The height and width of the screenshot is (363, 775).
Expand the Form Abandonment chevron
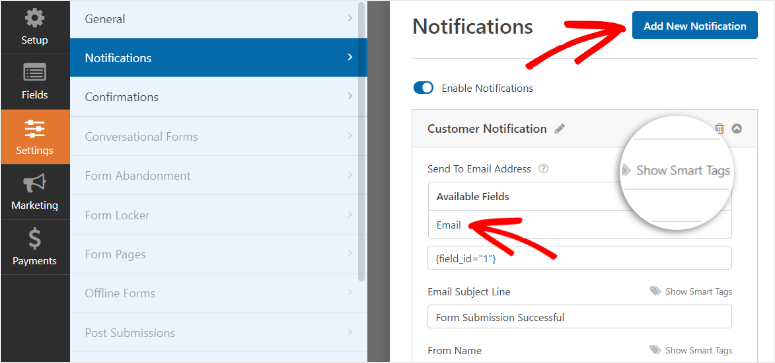pyautogui.click(x=350, y=175)
